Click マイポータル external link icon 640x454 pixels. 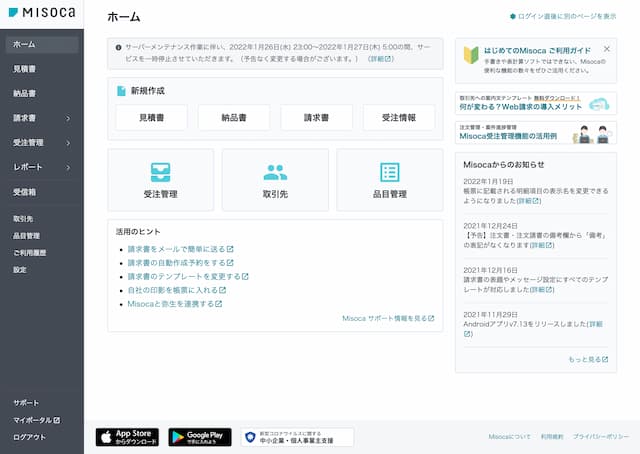pyautogui.click(x=57, y=420)
